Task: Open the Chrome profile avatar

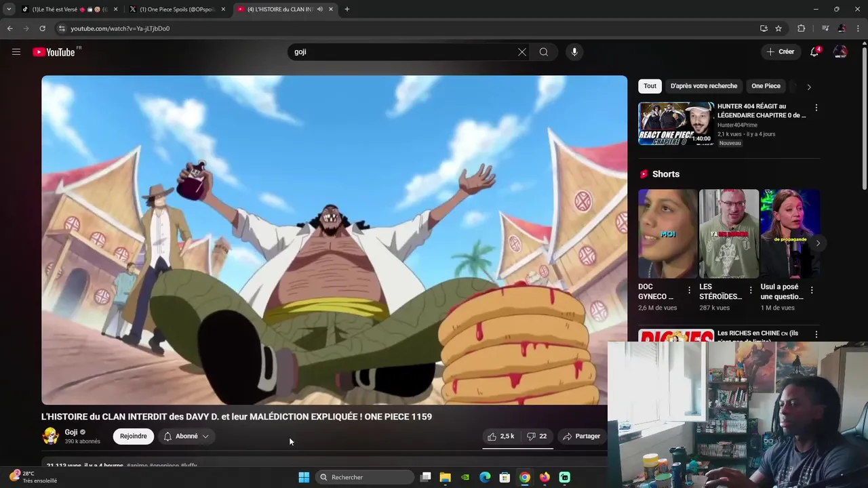Action: click(x=842, y=28)
